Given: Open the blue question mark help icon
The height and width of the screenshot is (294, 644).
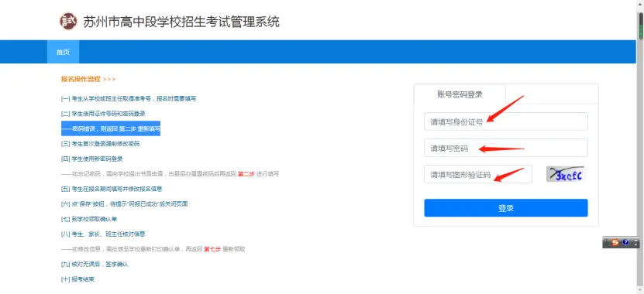Looking at the screenshot, I should [x=625, y=242].
